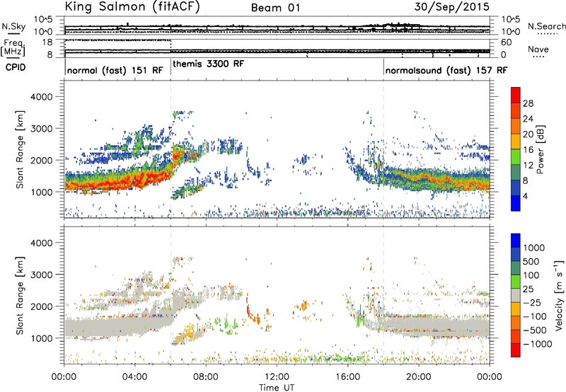Click 'normalsound (fast) 157 RF' CPID text
The width and height of the screenshot is (566, 392).
(446, 70)
